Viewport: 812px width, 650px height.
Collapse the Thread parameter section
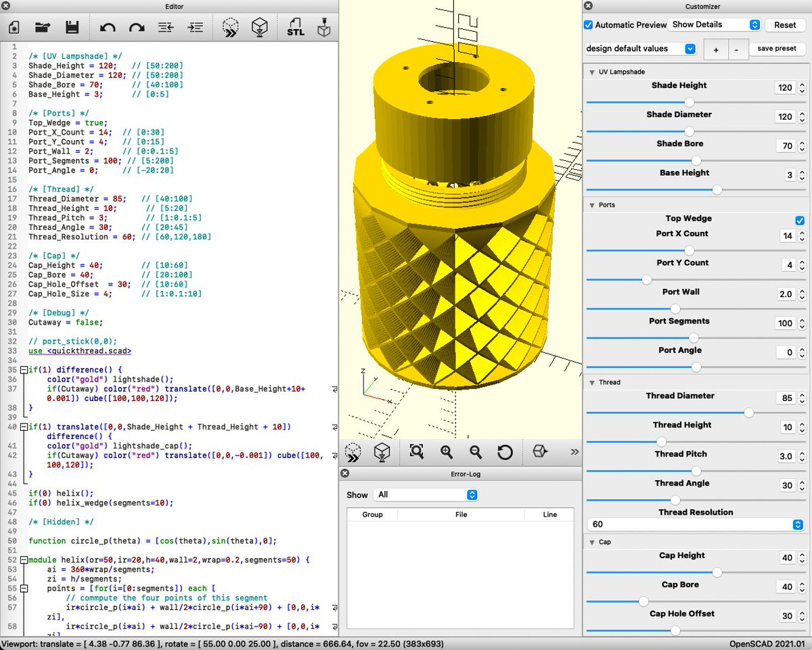coord(593,382)
